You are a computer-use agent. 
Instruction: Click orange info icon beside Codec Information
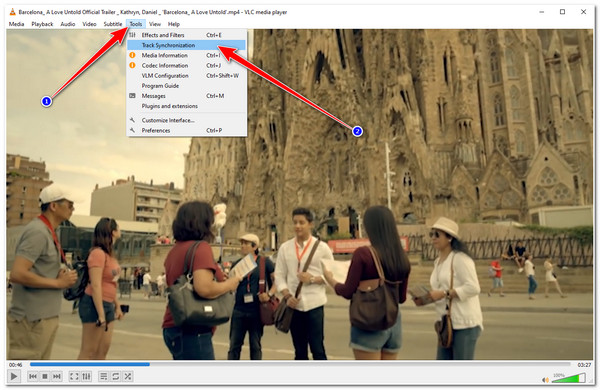(132, 65)
